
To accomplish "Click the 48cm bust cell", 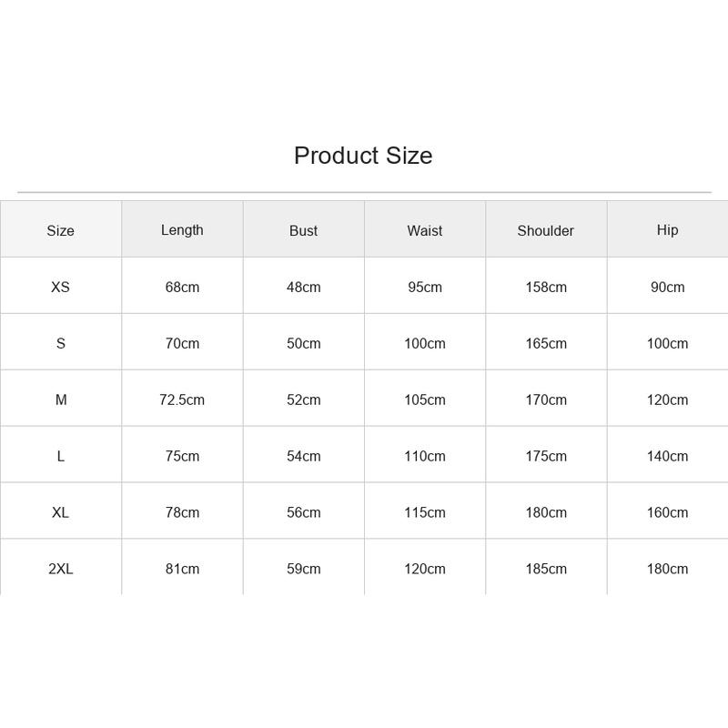I will click(x=303, y=287).
